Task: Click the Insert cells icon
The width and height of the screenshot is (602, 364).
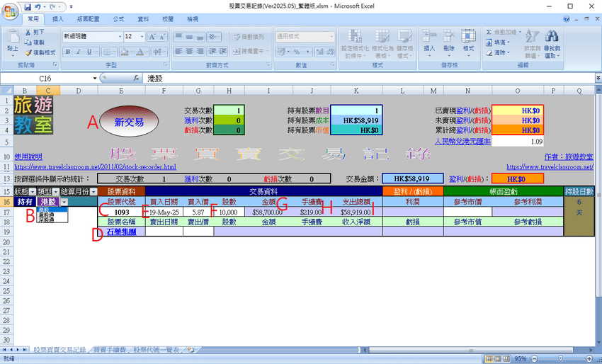Action: click(x=429, y=36)
